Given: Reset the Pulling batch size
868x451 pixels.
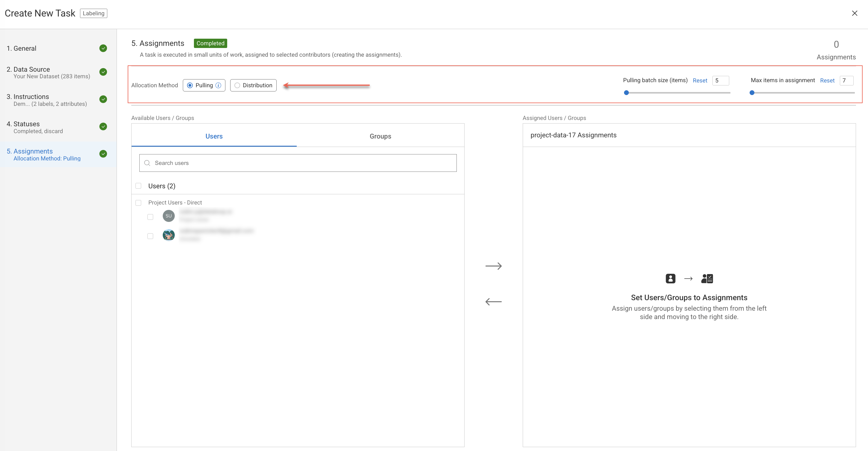Looking at the screenshot, I should tap(700, 81).
